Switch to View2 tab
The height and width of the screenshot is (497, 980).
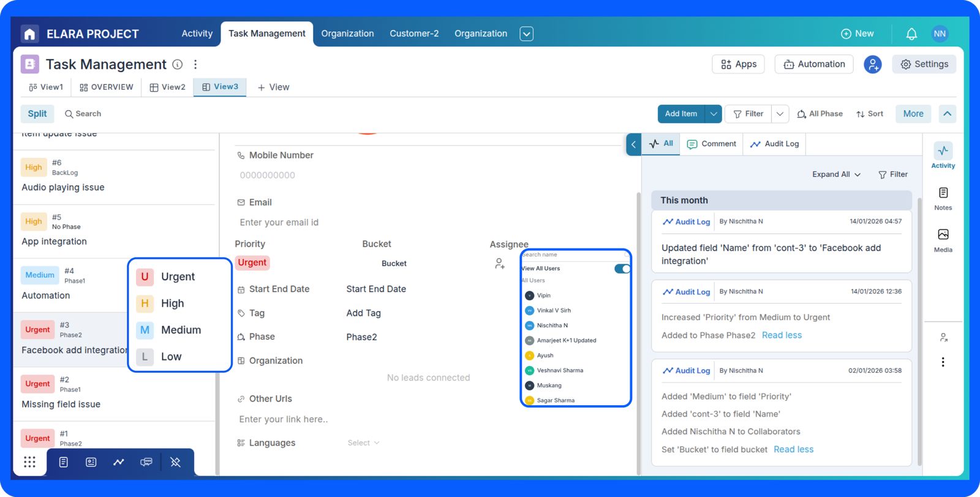tap(168, 88)
